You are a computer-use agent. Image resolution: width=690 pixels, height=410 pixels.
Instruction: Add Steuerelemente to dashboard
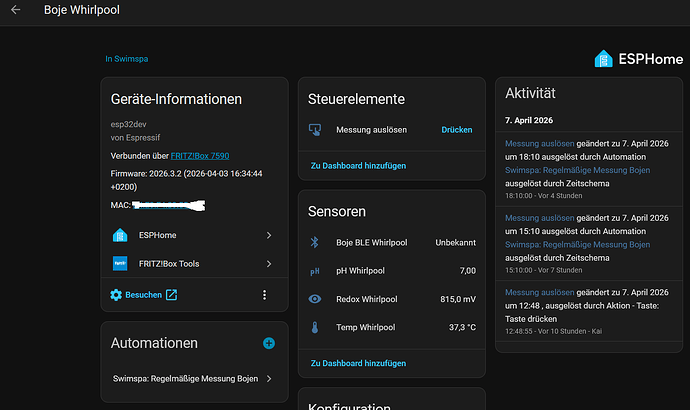click(357, 165)
